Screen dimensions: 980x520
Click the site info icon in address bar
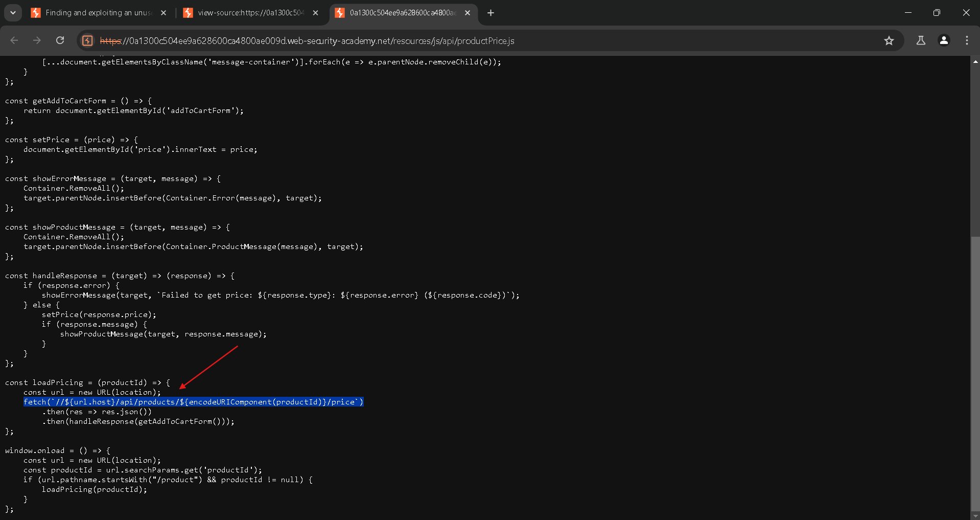pos(87,40)
